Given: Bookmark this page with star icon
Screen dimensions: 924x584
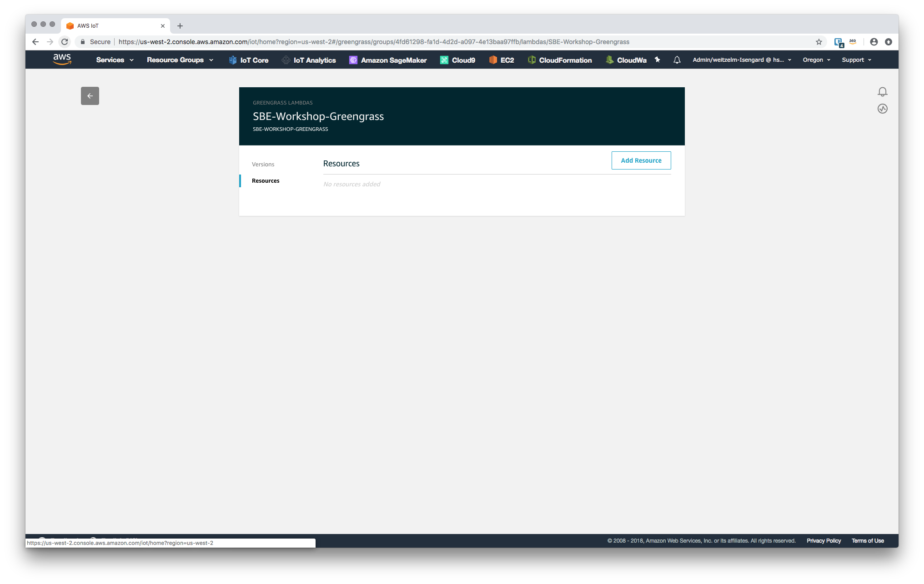Looking at the screenshot, I should tap(819, 42).
